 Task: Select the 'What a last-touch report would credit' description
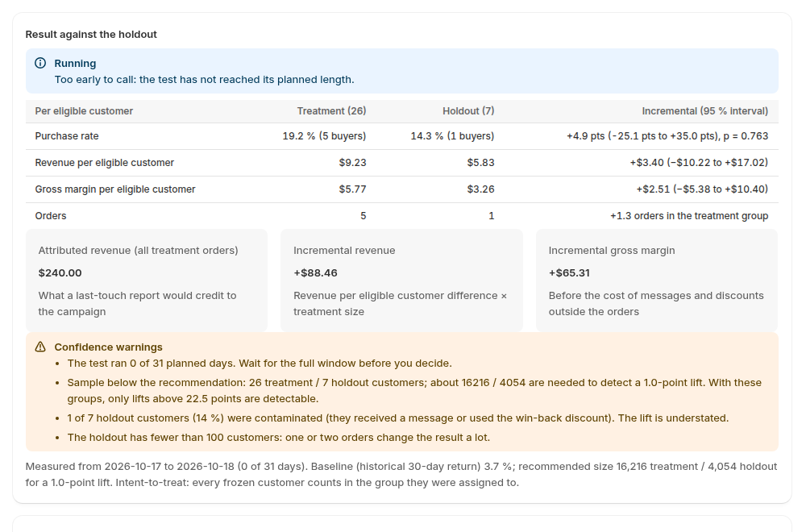(137, 303)
